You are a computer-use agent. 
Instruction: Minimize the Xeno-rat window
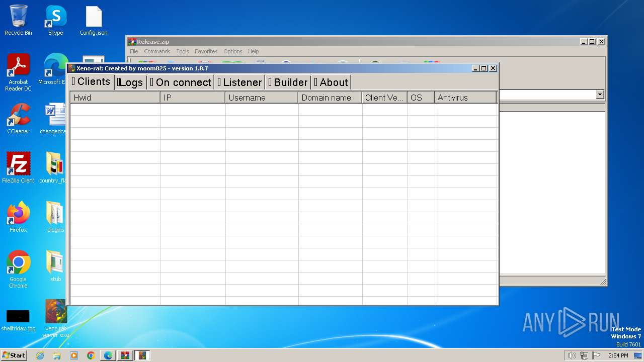click(475, 68)
